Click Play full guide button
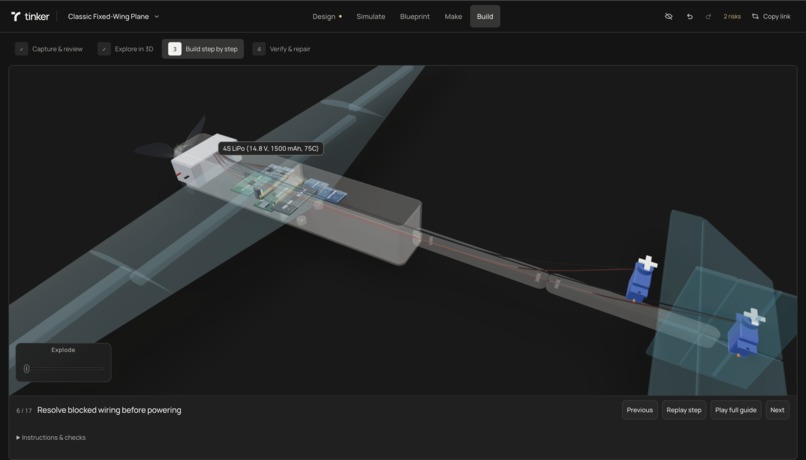 (736, 410)
